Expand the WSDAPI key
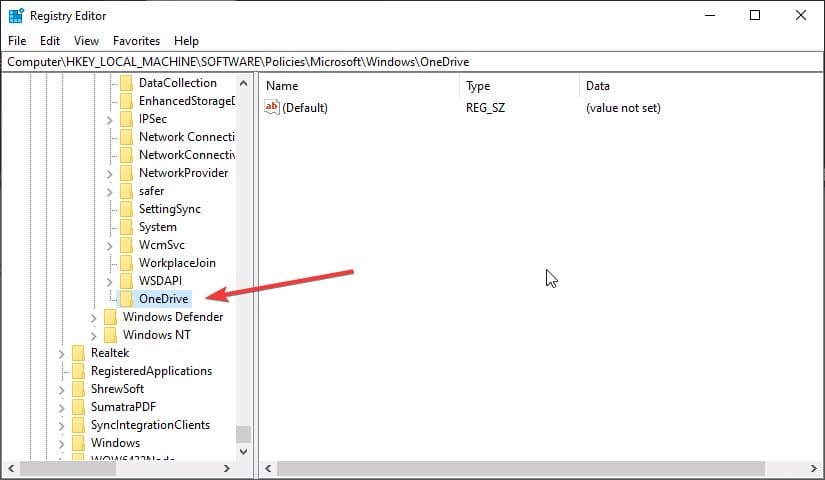 tap(109, 282)
